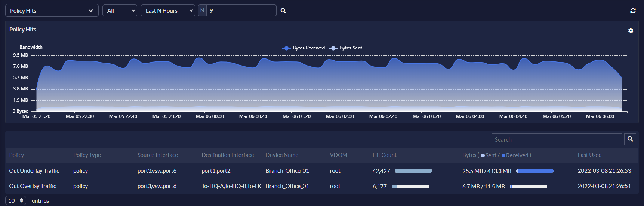Click last used 2022-03-08 21:26:51
This screenshot has height=206, width=644.
[604, 186]
